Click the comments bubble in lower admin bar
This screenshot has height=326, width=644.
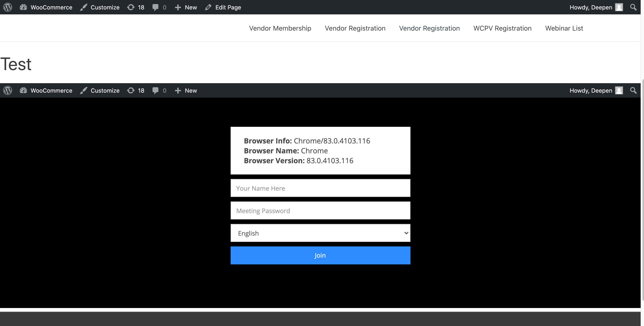point(159,91)
